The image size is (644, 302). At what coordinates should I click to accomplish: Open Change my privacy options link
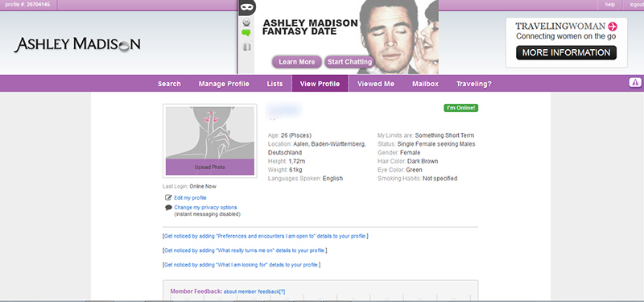tap(205, 208)
